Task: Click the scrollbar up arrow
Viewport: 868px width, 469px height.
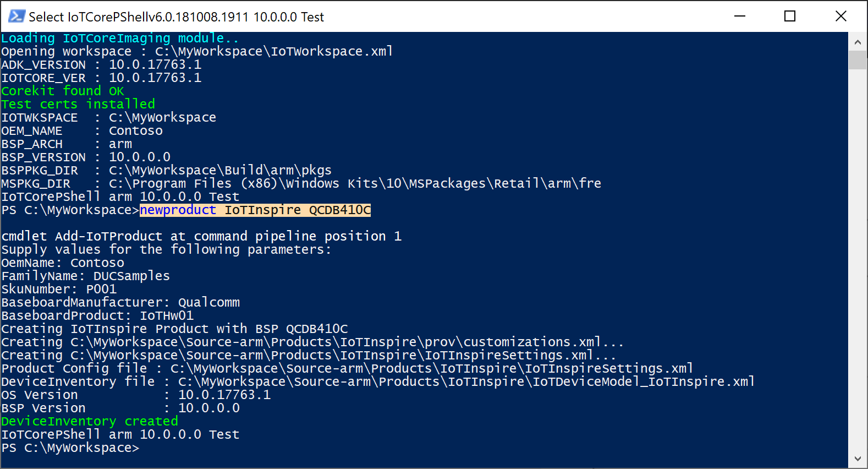Action: click(858, 41)
